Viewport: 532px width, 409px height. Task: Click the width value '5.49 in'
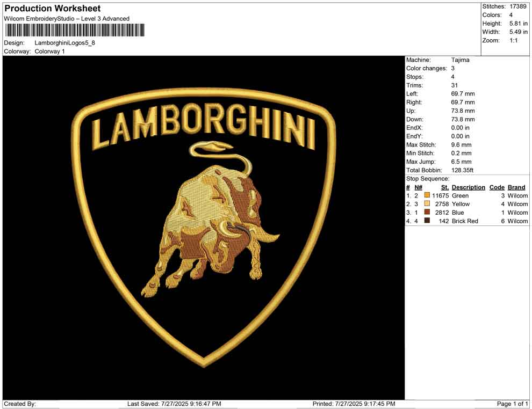(519, 32)
